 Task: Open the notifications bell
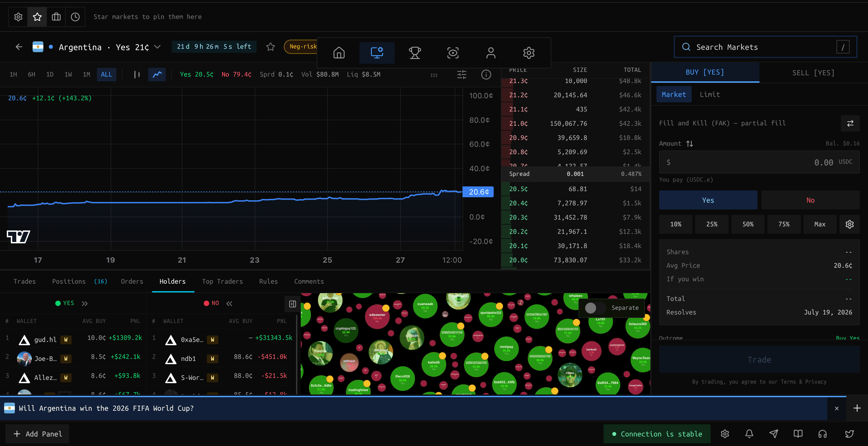tap(749, 434)
